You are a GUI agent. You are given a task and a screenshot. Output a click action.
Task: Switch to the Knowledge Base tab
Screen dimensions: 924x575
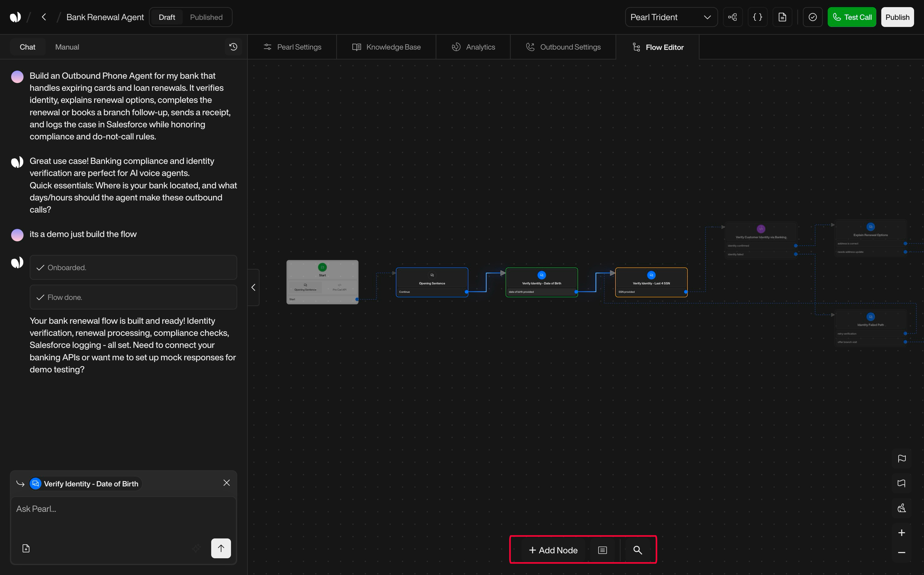[386, 46]
